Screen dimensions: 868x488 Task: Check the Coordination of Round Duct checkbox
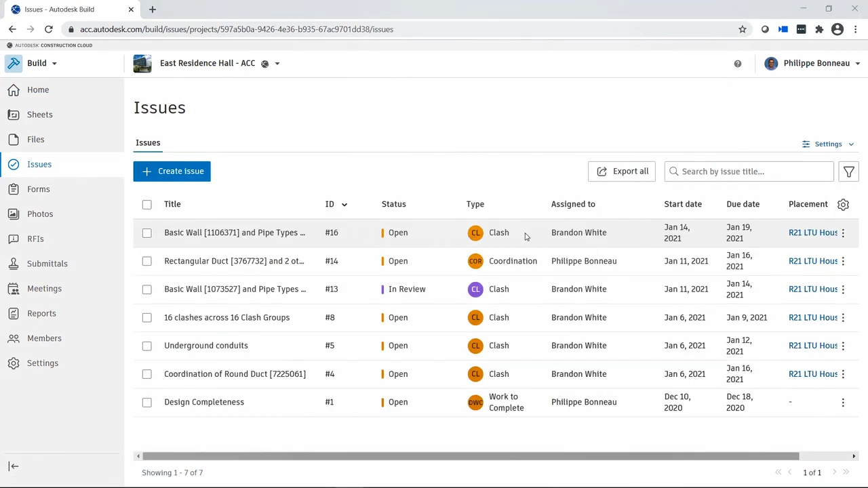click(147, 374)
